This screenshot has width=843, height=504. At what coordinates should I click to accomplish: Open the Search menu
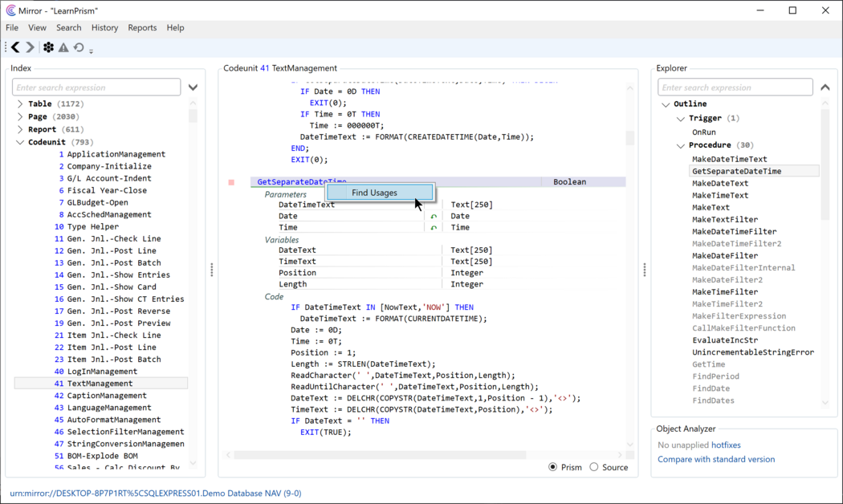pos(69,27)
